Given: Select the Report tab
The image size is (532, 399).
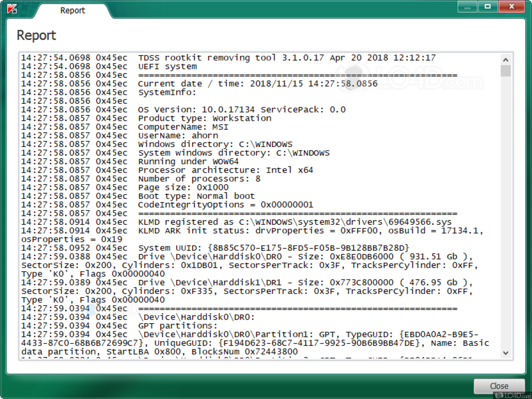Looking at the screenshot, I should tap(73, 10).
